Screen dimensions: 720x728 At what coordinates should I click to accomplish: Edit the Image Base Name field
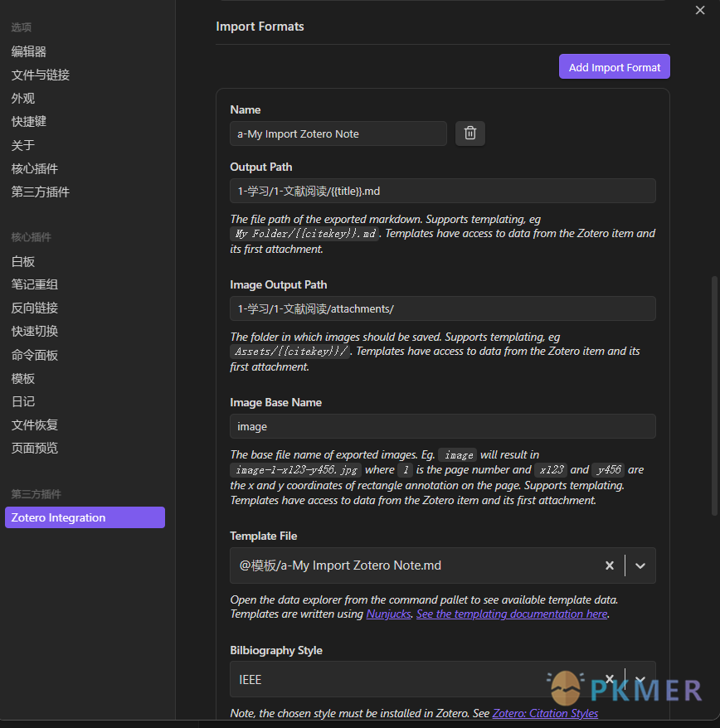(443, 426)
